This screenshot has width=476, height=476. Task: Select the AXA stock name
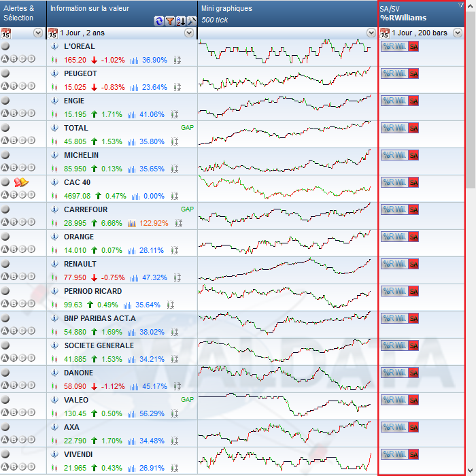tap(71, 427)
